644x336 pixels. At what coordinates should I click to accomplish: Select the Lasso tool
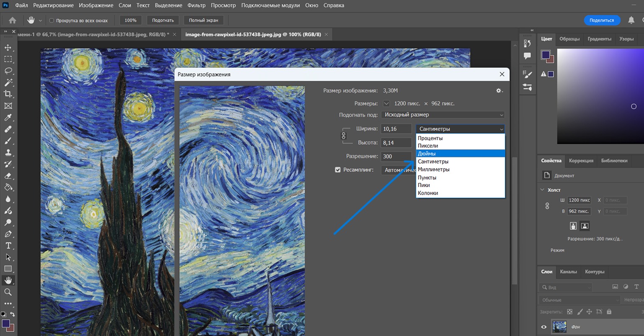8,71
